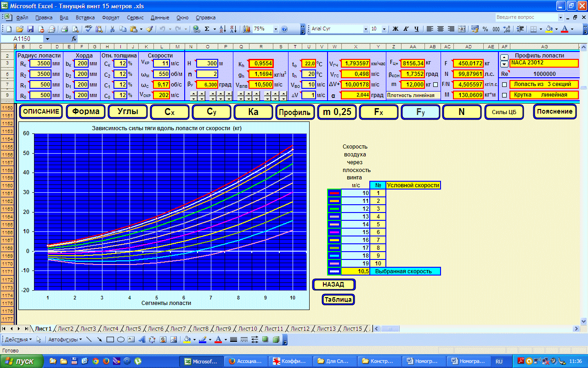Click the AutoSum sigma icon
This screenshot has width=588, height=368.
click(207, 29)
